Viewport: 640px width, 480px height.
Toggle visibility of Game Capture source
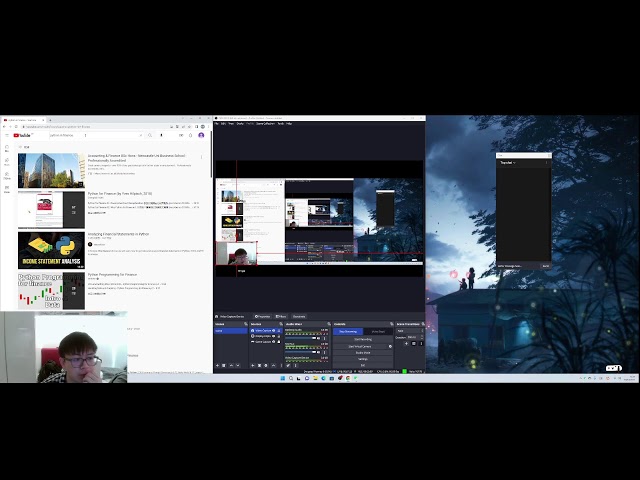pos(274,342)
